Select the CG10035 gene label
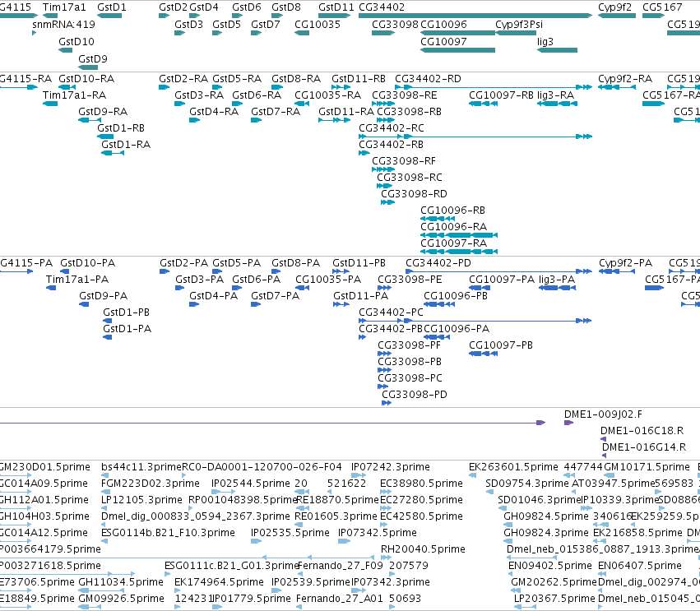This screenshot has height=611, width=700. [x=318, y=25]
